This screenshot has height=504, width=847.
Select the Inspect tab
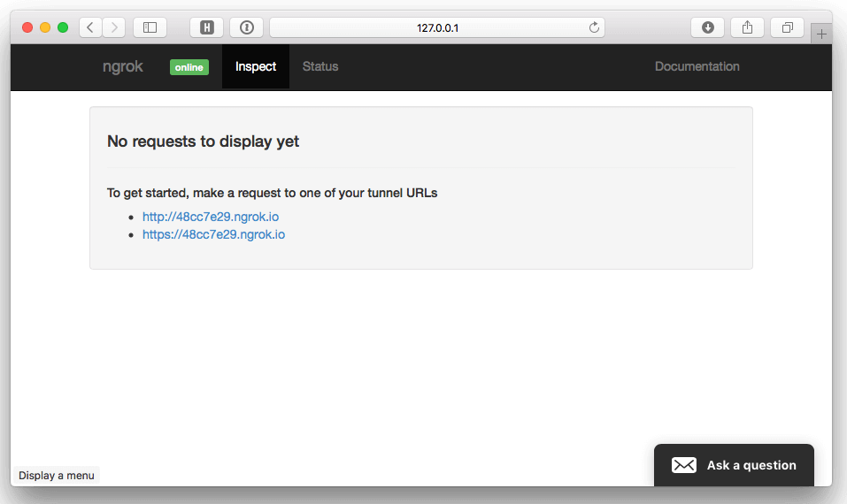click(x=256, y=66)
